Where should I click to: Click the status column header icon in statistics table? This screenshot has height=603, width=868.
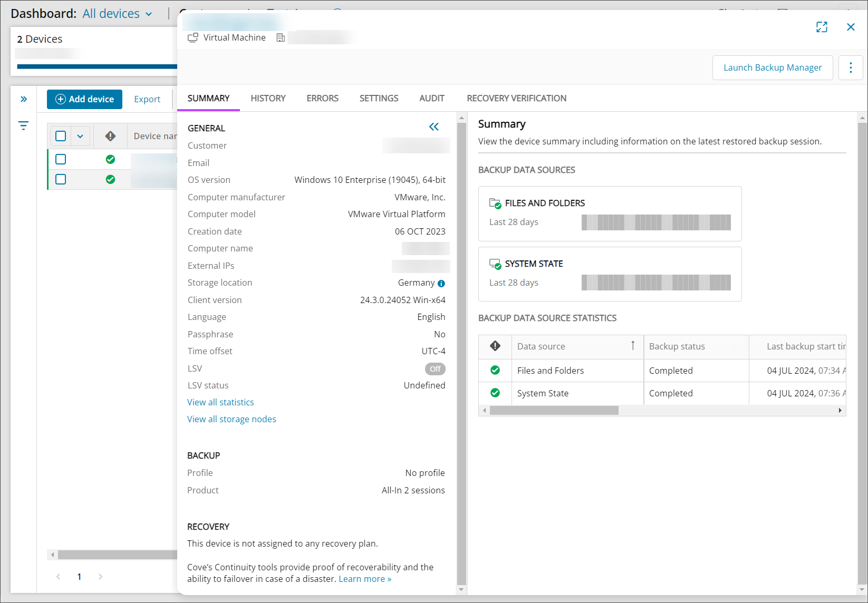(x=495, y=346)
